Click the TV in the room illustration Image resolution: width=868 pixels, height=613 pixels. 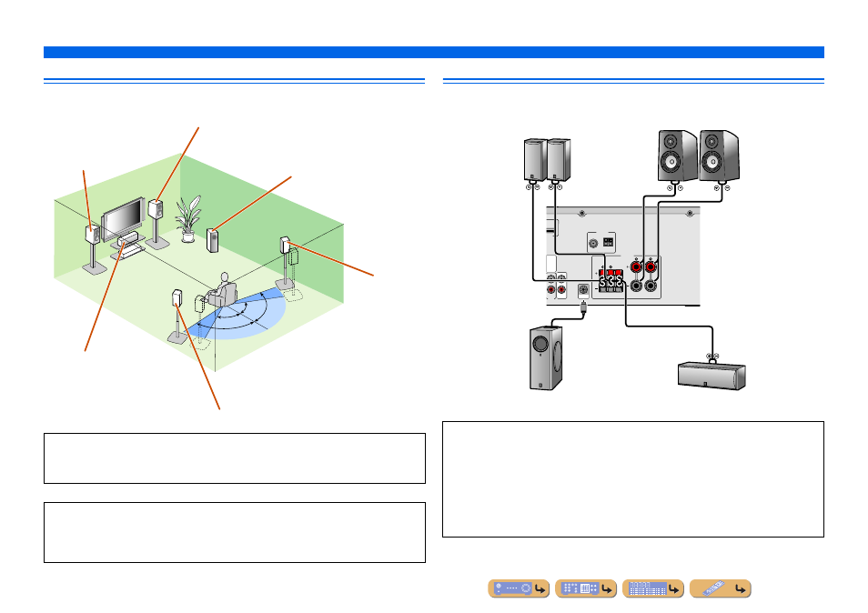click(x=123, y=219)
